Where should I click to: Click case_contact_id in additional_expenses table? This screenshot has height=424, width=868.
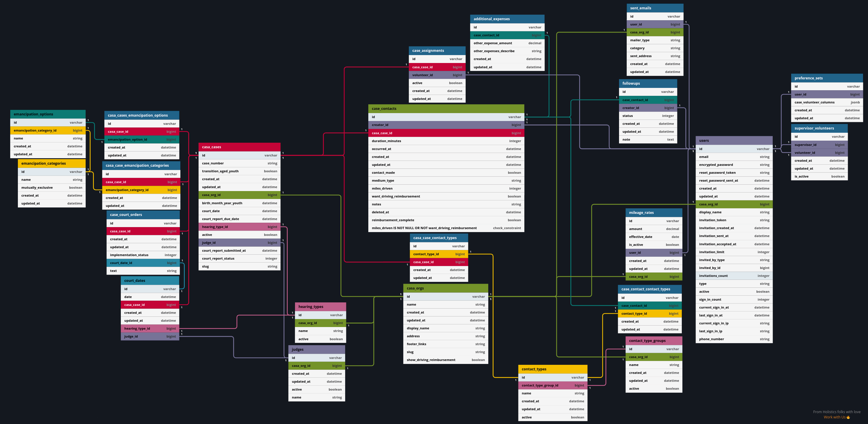coord(507,35)
